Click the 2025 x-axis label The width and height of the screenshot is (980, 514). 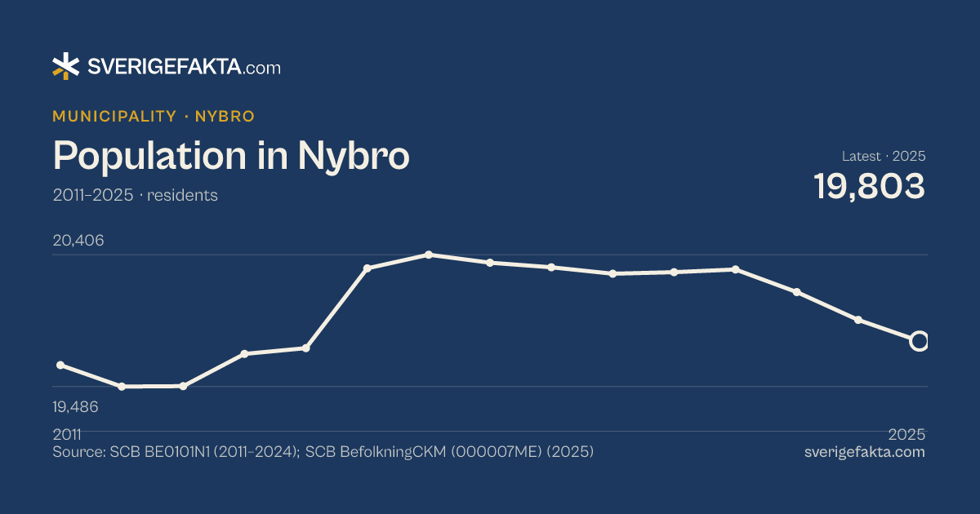(x=907, y=433)
